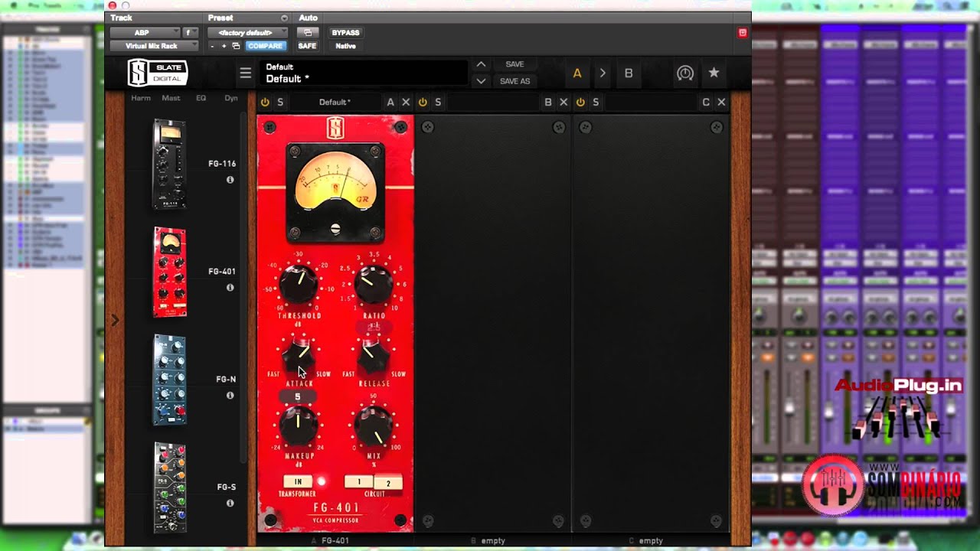
Task: Switch to the Harm module tab
Action: [x=141, y=98]
